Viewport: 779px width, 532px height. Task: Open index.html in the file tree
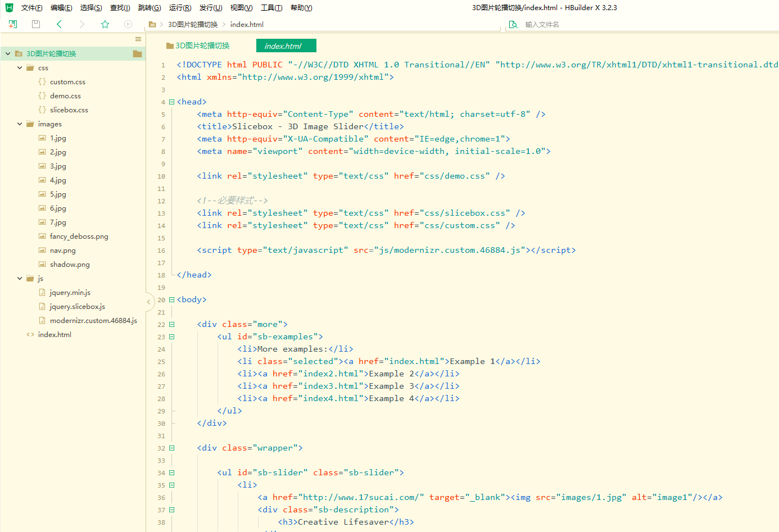click(x=55, y=335)
